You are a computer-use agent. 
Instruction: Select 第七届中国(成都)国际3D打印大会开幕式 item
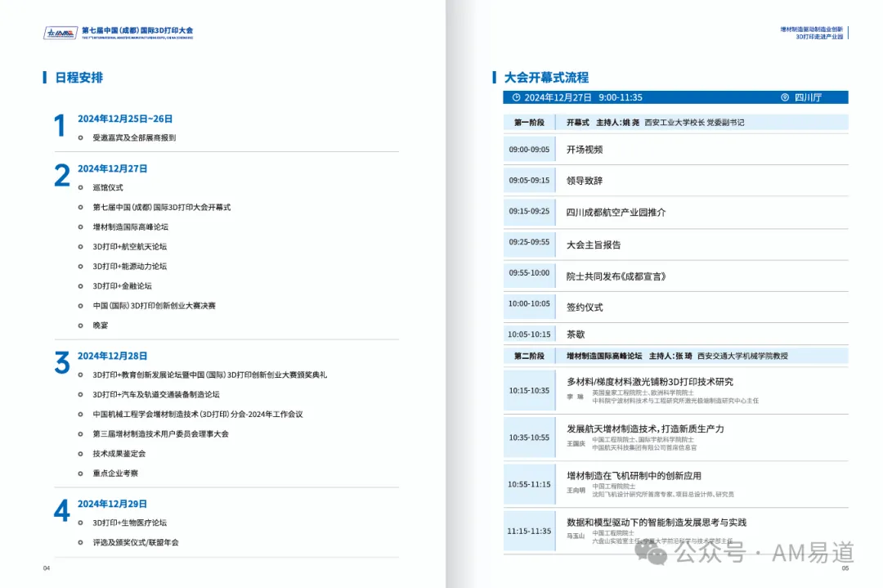(162, 207)
